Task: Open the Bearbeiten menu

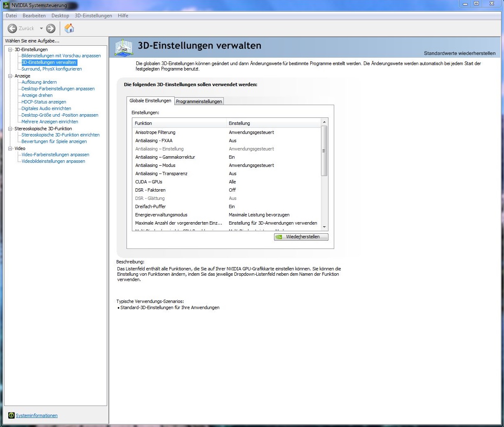Action: tap(34, 16)
